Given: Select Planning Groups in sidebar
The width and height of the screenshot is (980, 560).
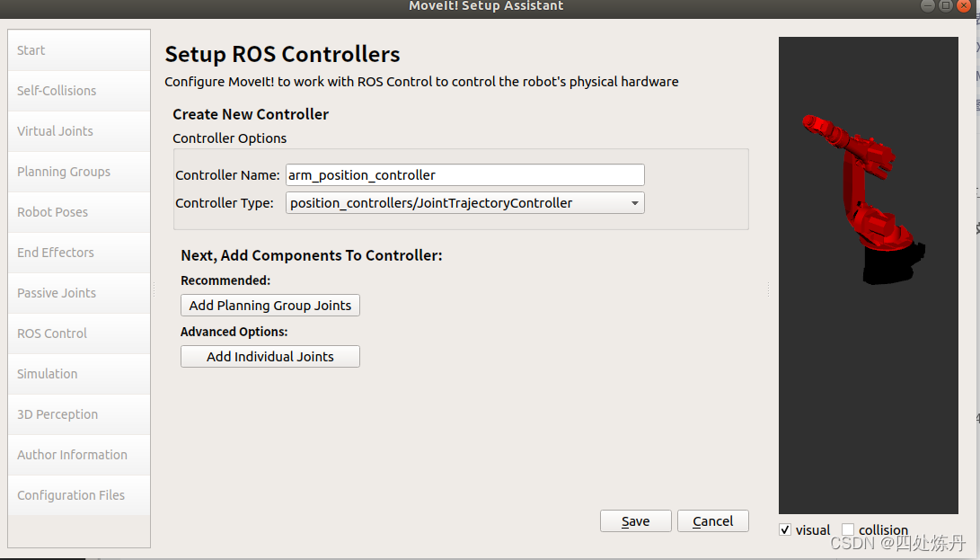Looking at the screenshot, I should [x=79, y=172].
